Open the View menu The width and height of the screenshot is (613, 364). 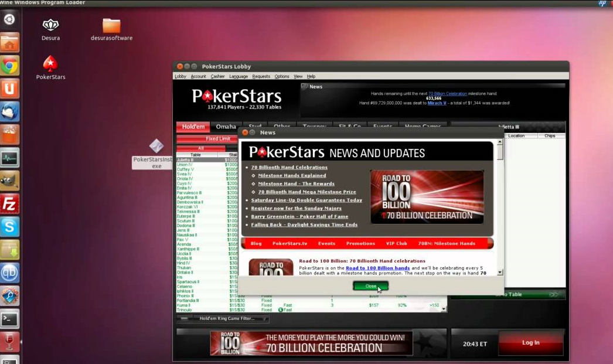pyautogui.click(x=298, y=76)
